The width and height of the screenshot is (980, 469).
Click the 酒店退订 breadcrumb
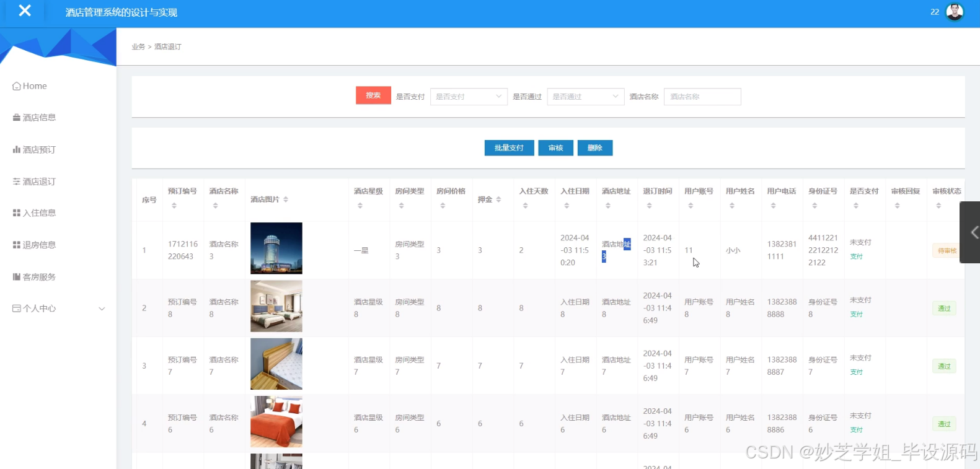click(x=168, y=47)
